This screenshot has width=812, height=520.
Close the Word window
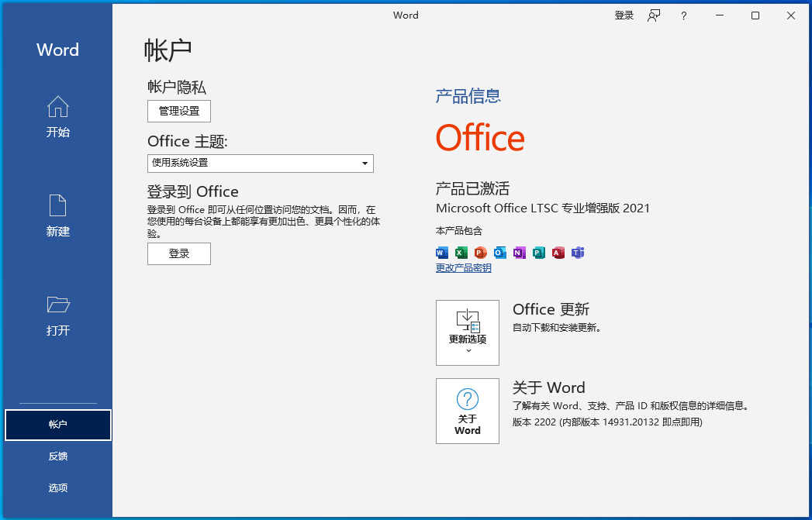(x=791, y=15)
